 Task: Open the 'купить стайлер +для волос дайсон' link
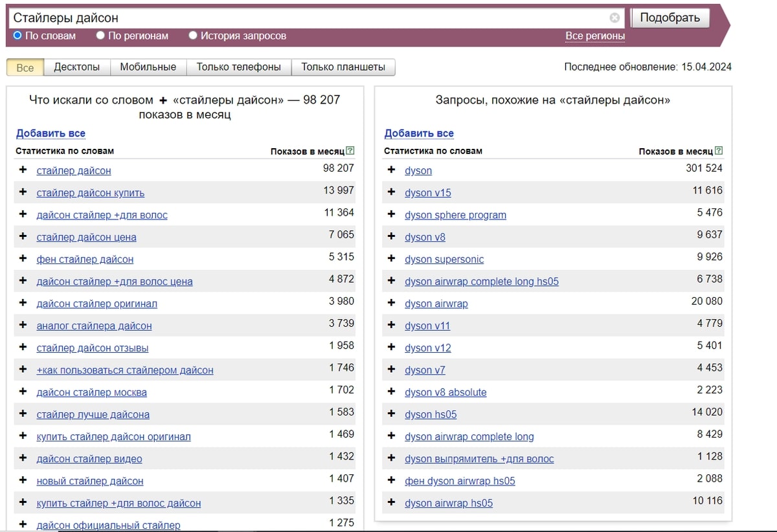119,503
